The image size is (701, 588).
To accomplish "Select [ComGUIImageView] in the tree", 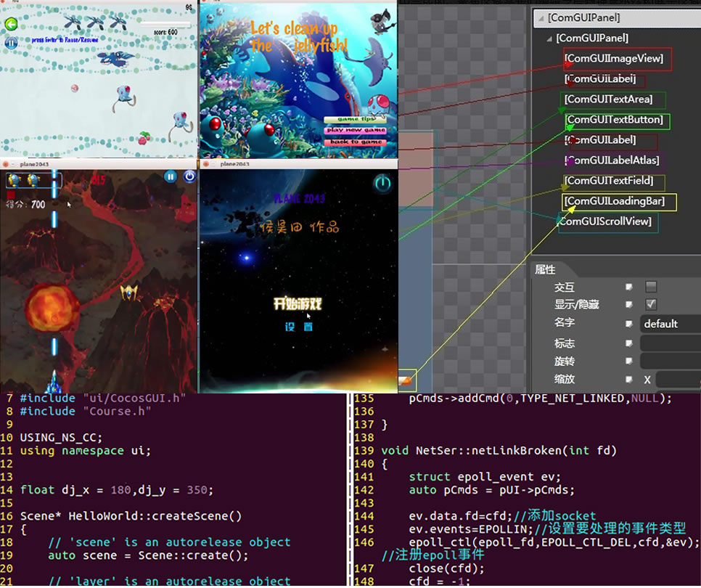I will [x=614, y=58].
